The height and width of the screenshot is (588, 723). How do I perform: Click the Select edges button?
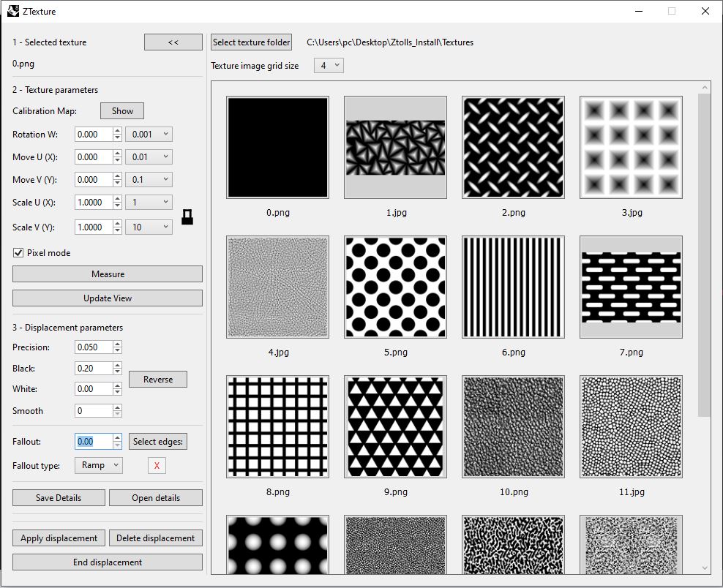(x=157, y=442)
